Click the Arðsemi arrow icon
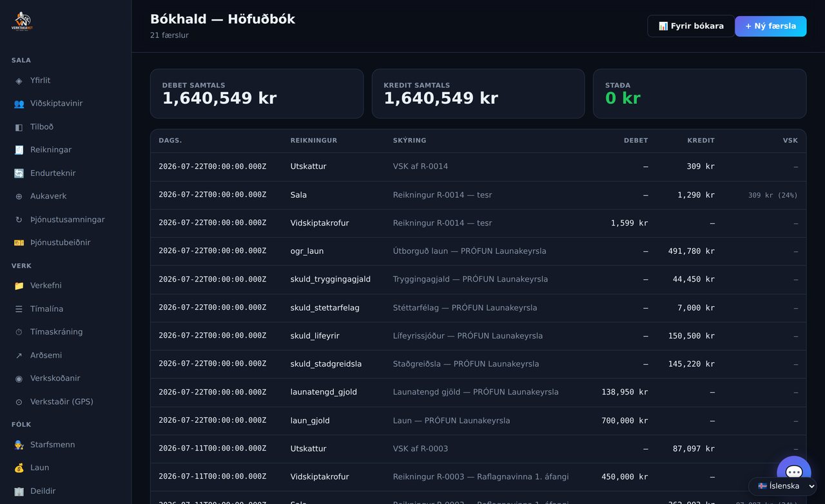The height and width of the screenshot is (504, 825). tap(19, 355)
